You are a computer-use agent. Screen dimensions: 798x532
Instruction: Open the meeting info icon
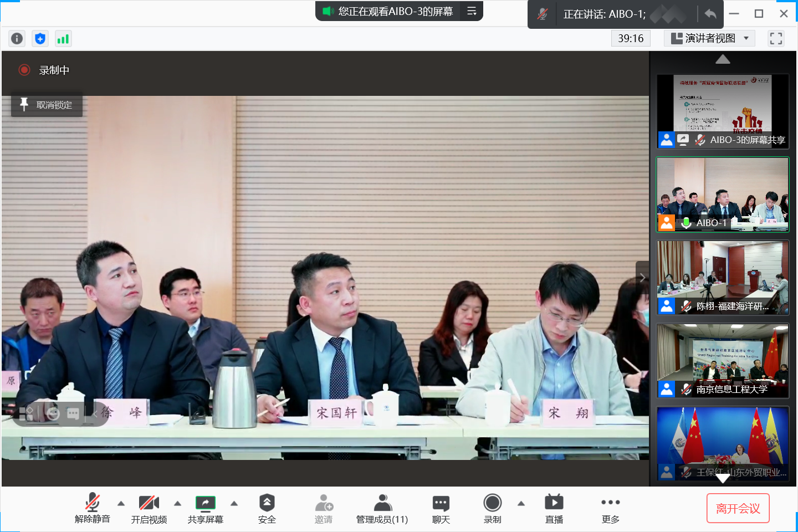17,38
